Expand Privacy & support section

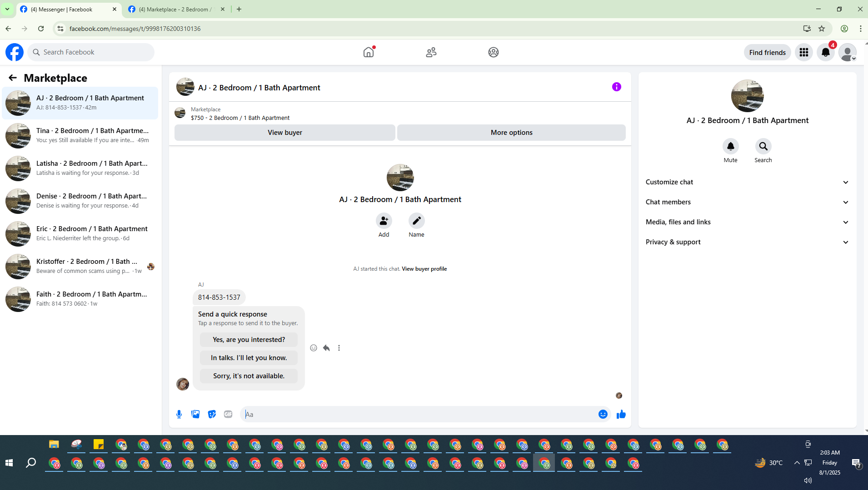coord(747,242)
